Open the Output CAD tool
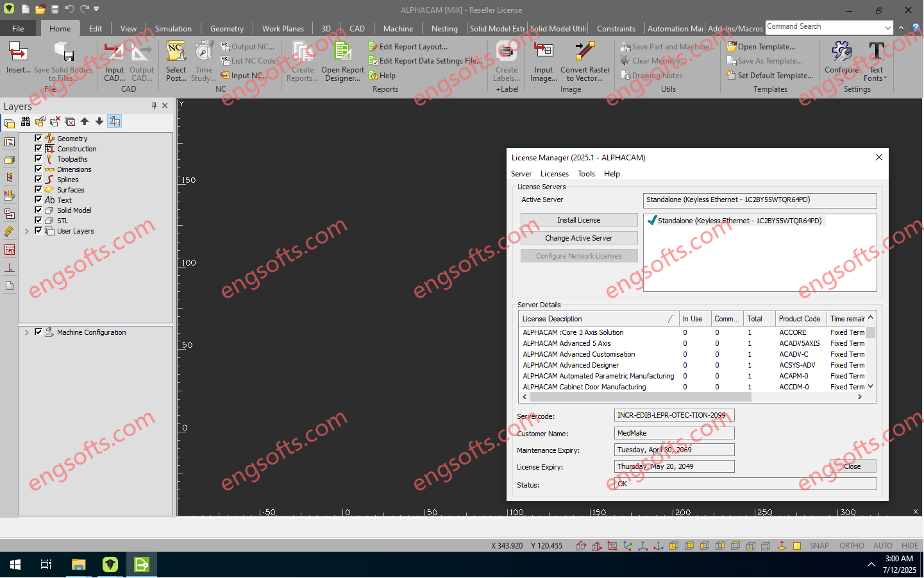The width and height of the screenshot is (924, 578). pos(142,62)
